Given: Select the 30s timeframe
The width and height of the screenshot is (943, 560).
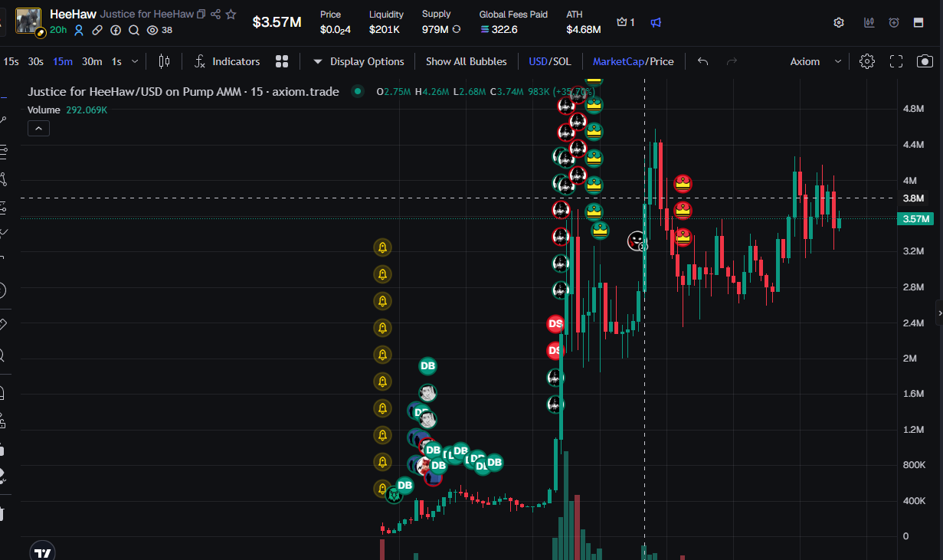Looking at the screenshot, I should pyautogui.click(x=35, y=61).
